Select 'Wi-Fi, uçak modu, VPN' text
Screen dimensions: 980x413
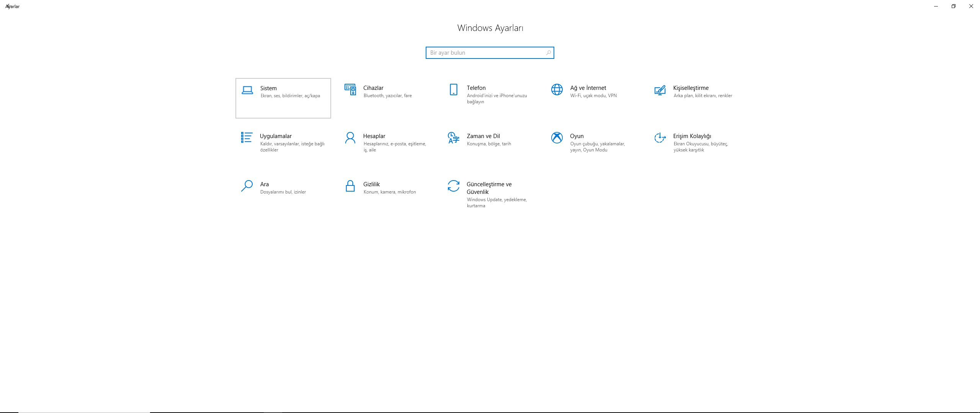pos(593,96)
